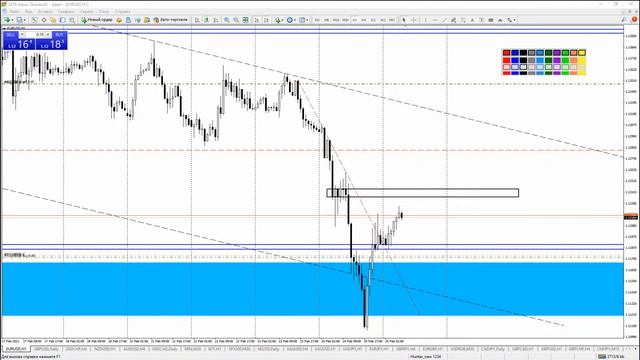This screenshot has height=360, width=640.
Task: Select the cursor pointer tool
Action: (404, 20)
